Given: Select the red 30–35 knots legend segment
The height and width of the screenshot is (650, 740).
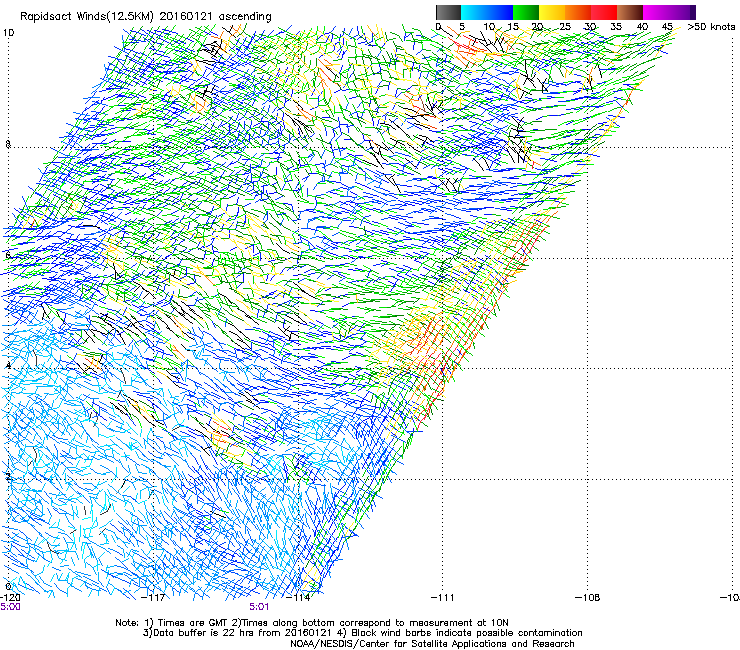Looking at the screenshot, I should pos(604,12).
